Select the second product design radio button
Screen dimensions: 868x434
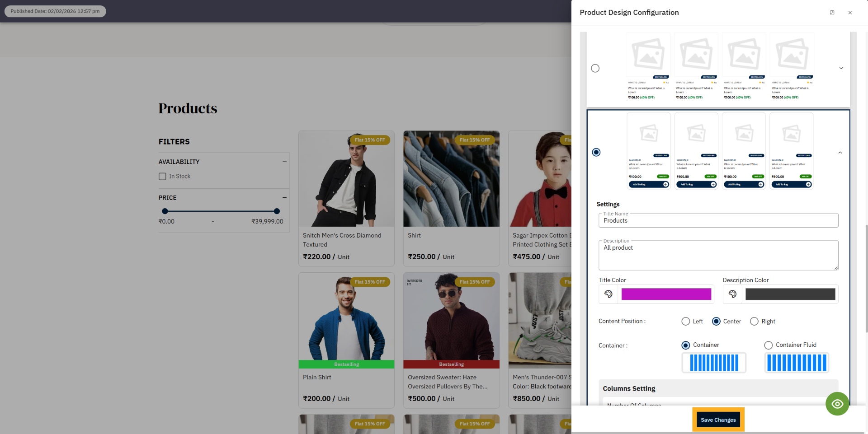[596, 152]
